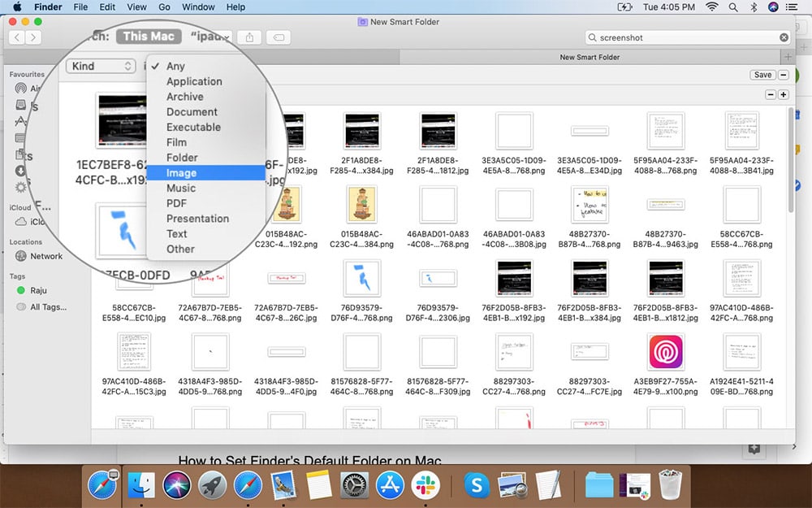Click the Spotlight search icon in the menu bar
Viewport: 812px width, 508px height.
coord(732,7)
